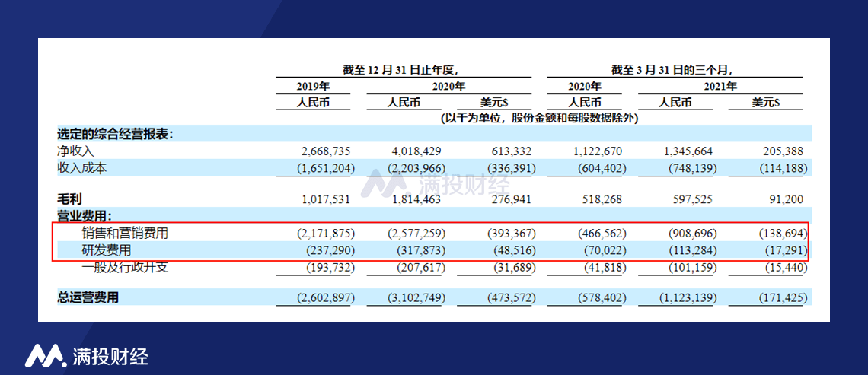Click the 选定的综合经营报表 section heading
The height and width of the screenshot is (375, 868).
115,134
